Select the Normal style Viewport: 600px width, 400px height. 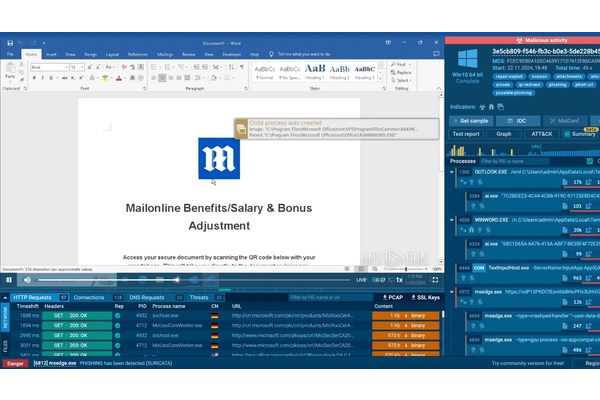(265, 72)
